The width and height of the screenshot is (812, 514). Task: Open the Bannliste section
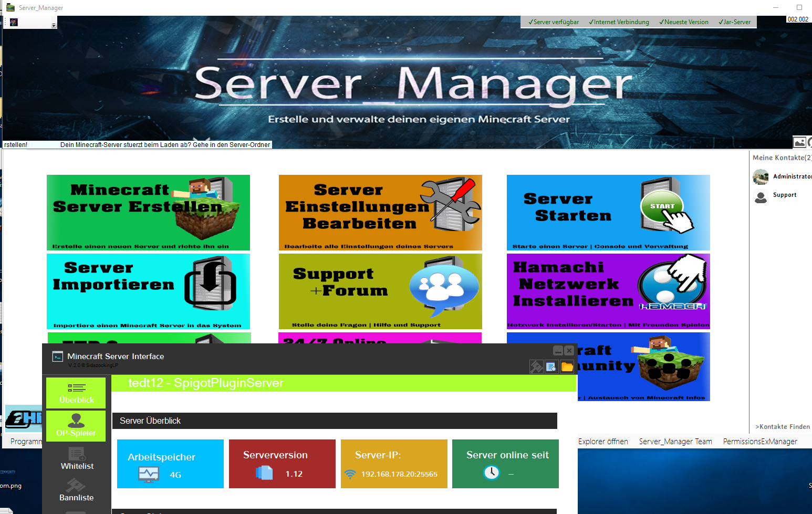[76, 490]
